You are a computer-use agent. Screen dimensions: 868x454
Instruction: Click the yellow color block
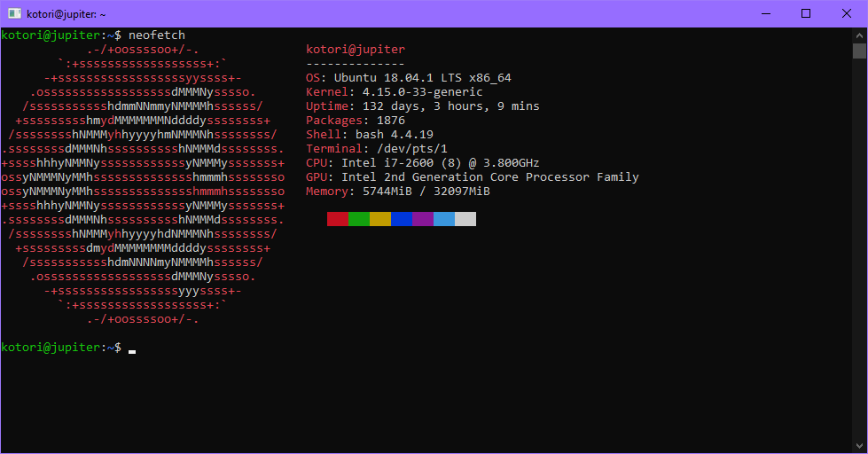(380, 219)
